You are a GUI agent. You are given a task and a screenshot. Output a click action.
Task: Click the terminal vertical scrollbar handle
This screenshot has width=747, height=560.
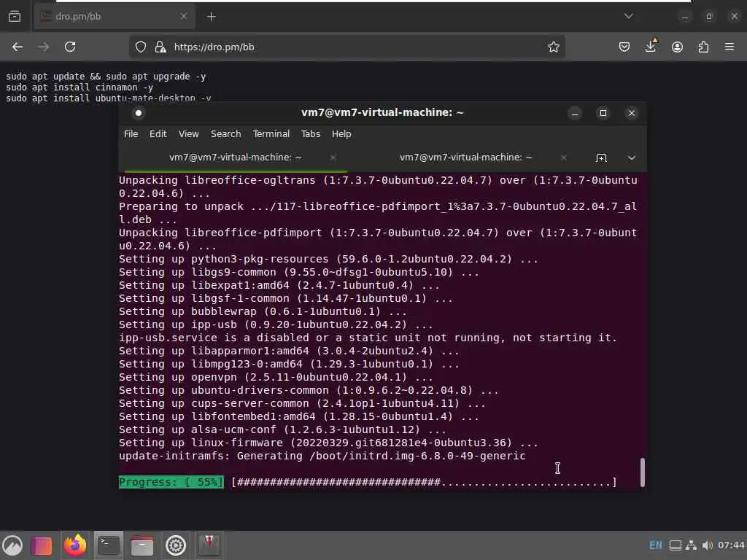click(x=642, y=472)
